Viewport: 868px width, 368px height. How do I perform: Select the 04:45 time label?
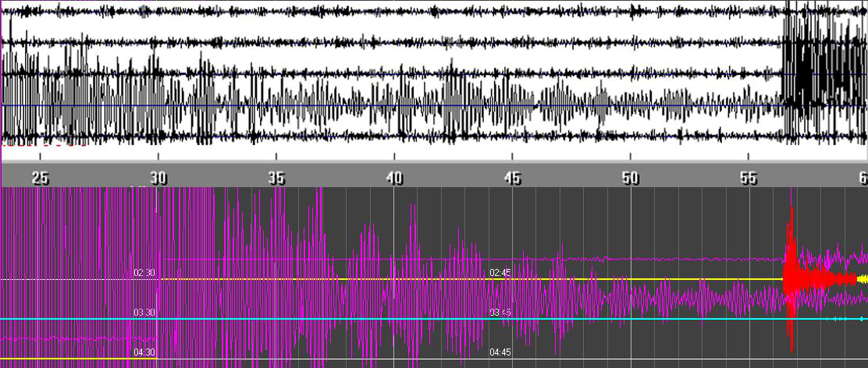pos(500,352)
